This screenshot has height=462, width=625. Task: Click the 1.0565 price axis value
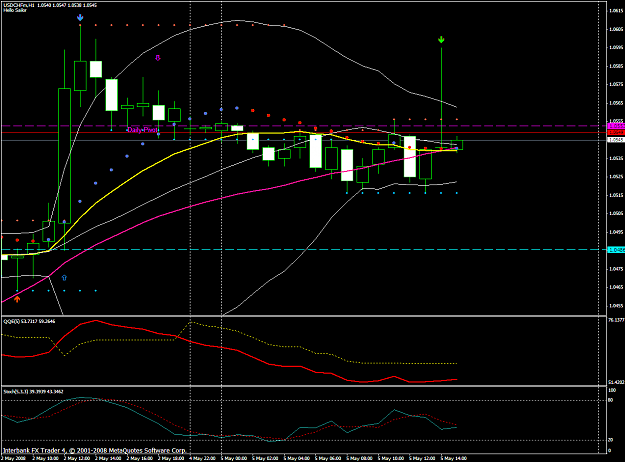click(x=617, y=103)
